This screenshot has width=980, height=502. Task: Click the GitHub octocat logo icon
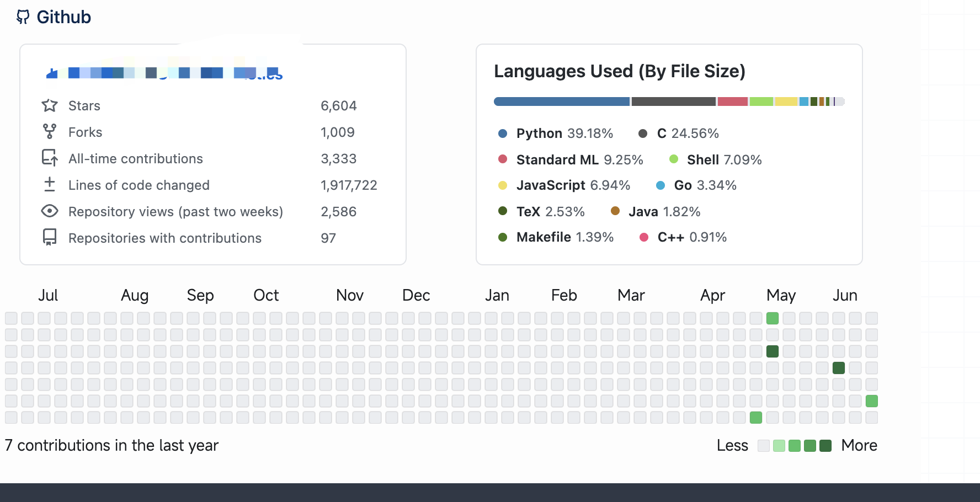click(23, 17)
